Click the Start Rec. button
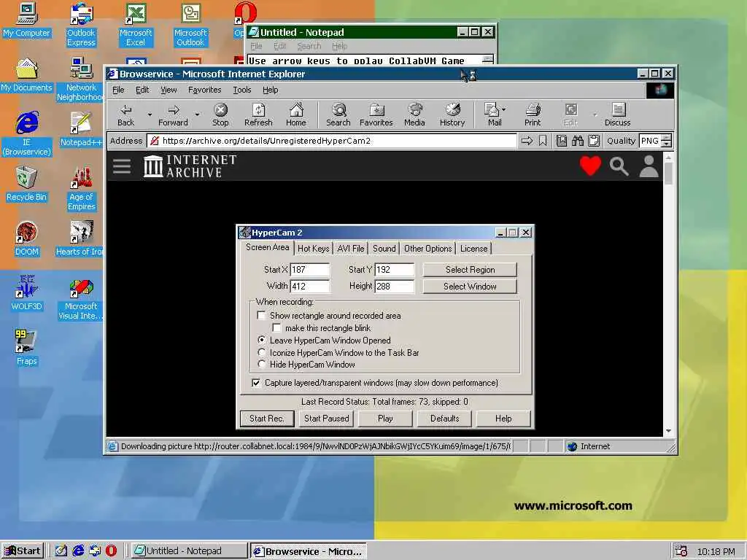Screen dimensions: 747x560 tap(267, 419)
